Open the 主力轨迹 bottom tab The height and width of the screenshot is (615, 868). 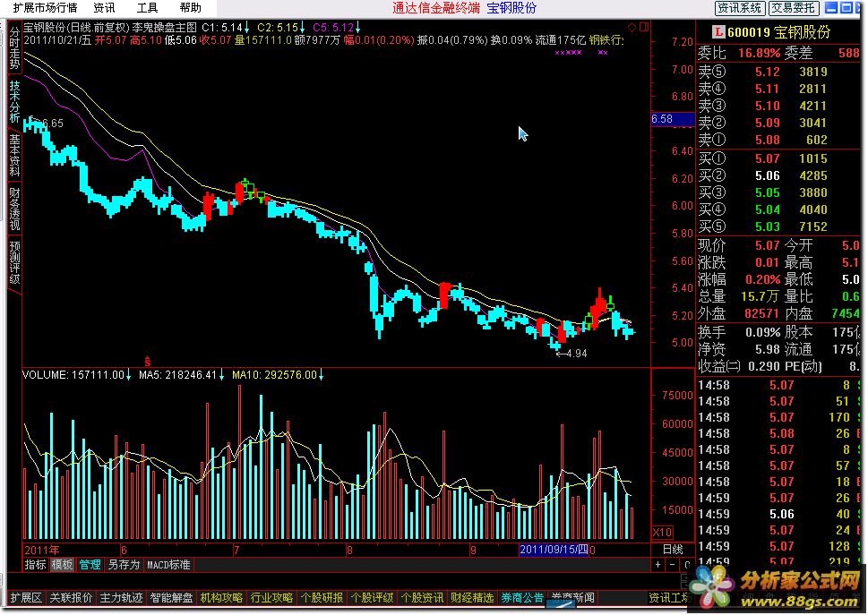pos(121,598)
